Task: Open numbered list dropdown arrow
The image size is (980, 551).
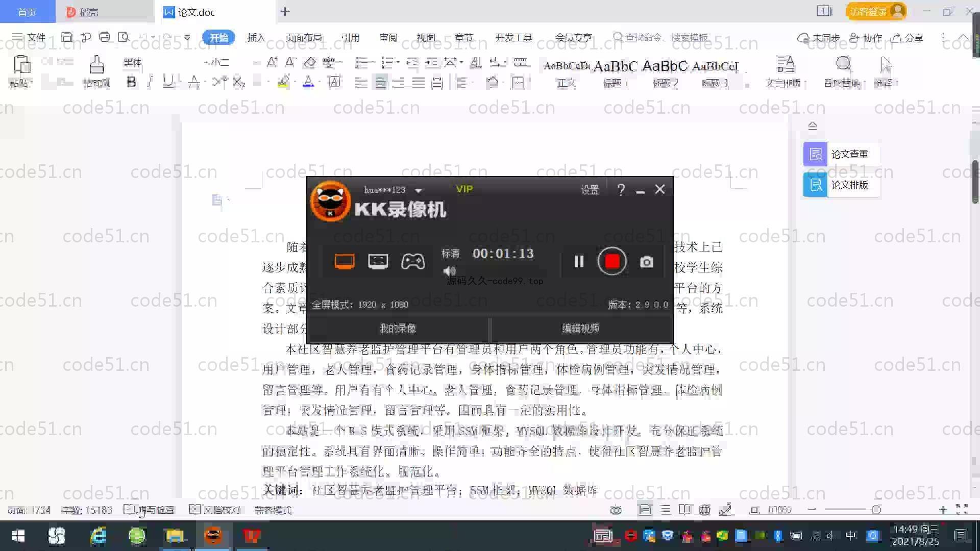Action: (398, 62)
